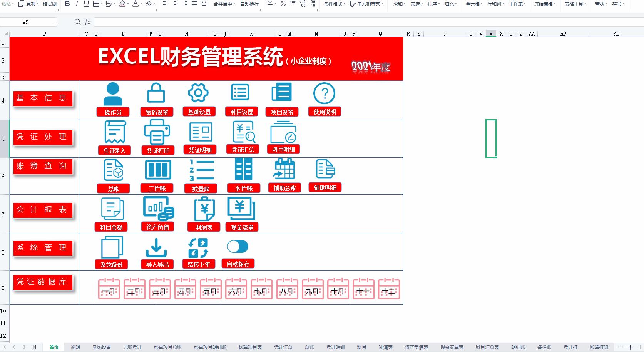Expand the 冻结窗格 freeze panes dropdown
This screenshot has height=352, width=644.
(544, 3)
